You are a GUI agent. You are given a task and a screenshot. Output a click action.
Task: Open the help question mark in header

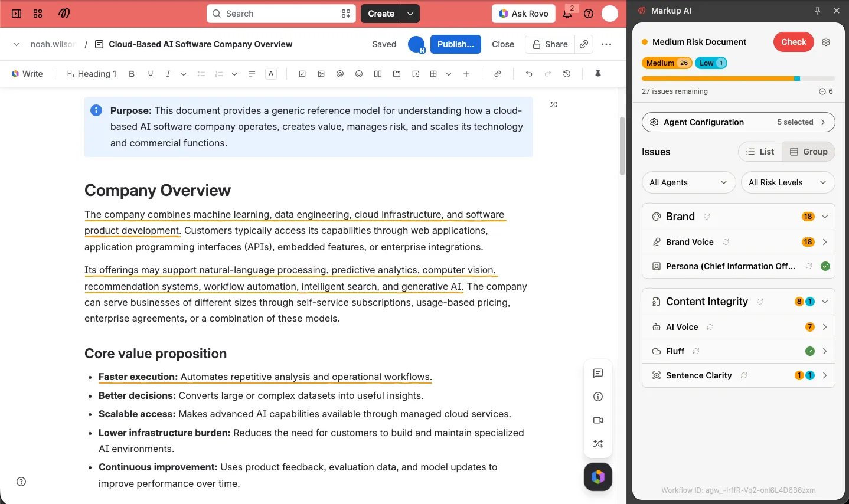coord(589,14)
